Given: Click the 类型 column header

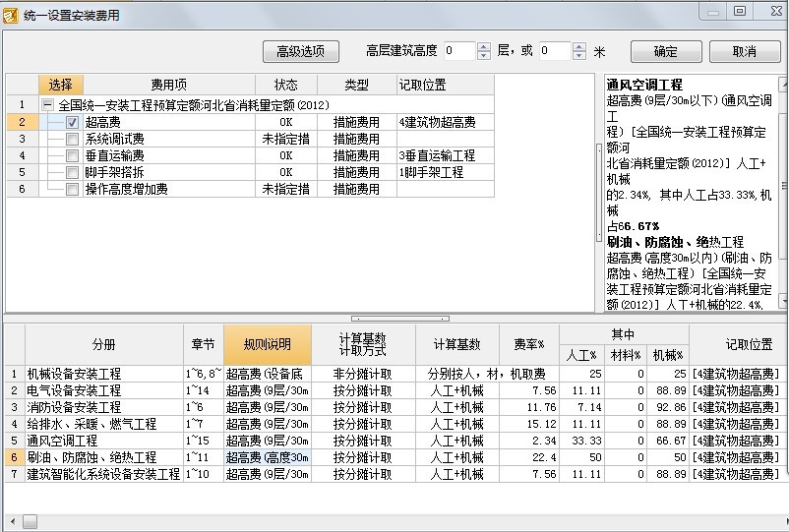Looking at the screenshot, I should coord(357,85).
